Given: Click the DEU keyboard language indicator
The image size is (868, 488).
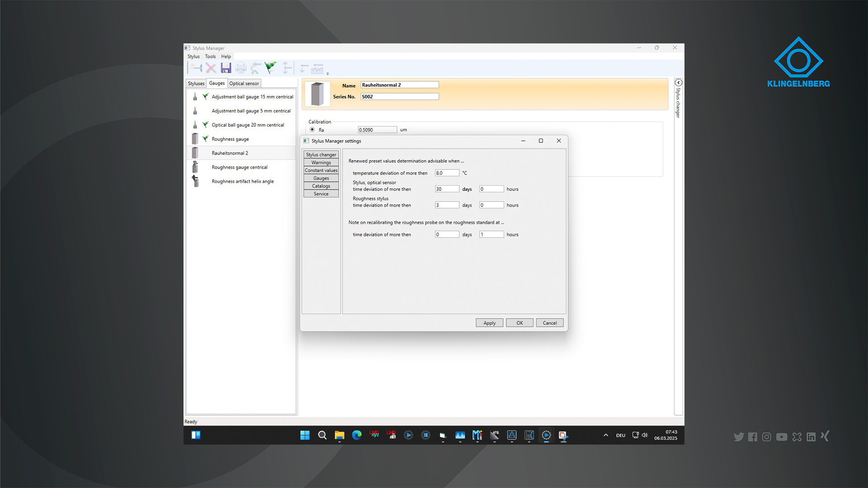Looking at the screenshot, I should point(621,436).
